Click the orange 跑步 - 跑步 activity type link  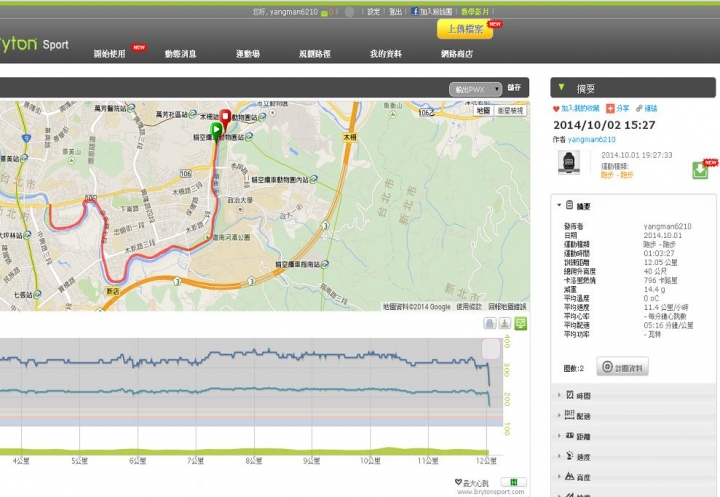tap(617, 175)
